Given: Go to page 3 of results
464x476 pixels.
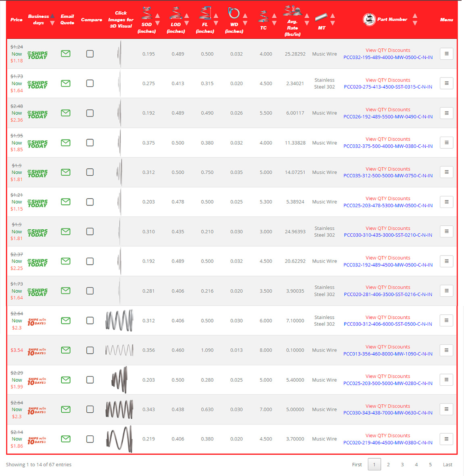Looking at the screenshot, I should click(402, 464).
